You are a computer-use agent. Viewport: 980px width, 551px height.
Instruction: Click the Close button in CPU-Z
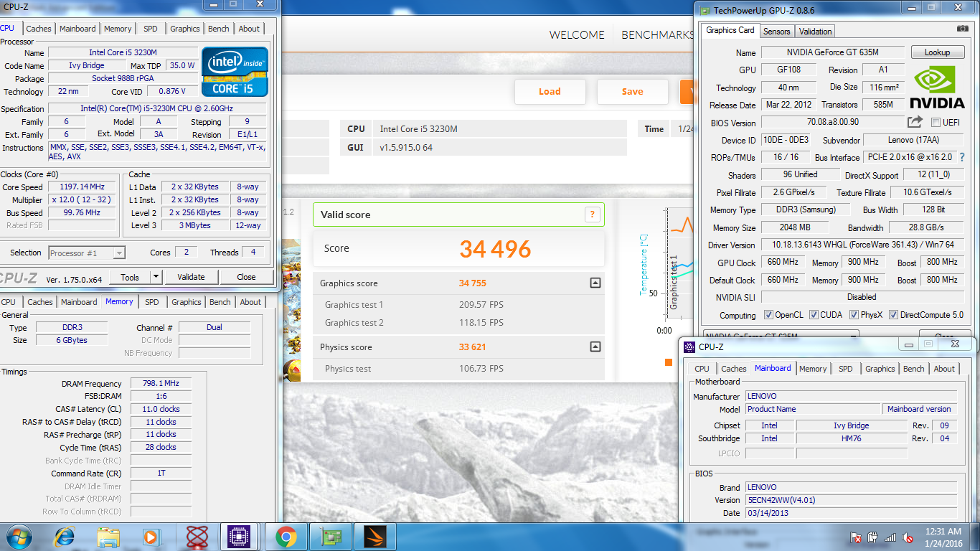point(246,277)
